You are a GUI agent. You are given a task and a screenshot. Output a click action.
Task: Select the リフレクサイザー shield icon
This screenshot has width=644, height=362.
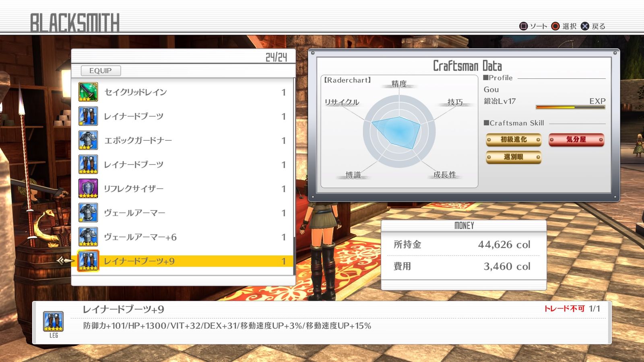(88, 189)
